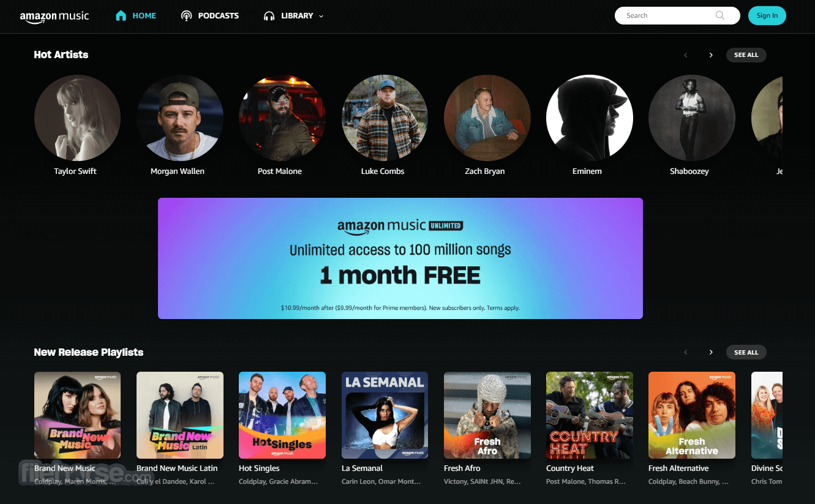This screenshot has width=815, height=504.
Task: Click the Sign In button
Action: point(767,15)
